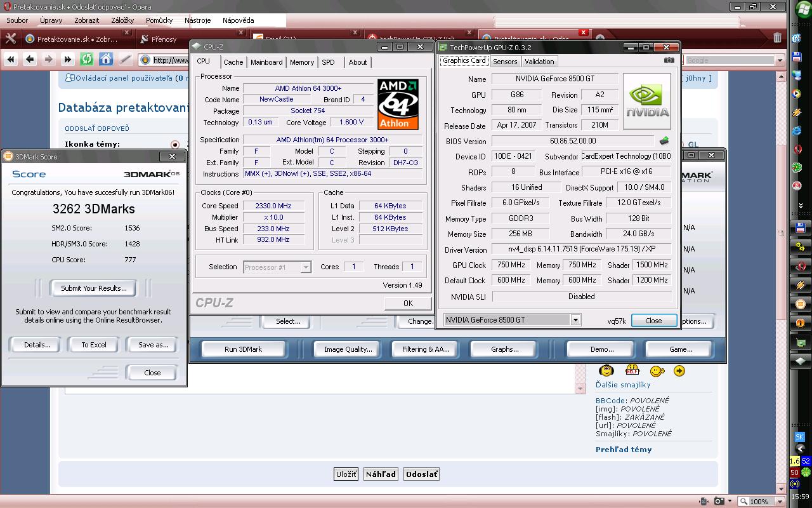Switch to CPU-Z Memory tab
This screenshot has width=812, height=508.
coord(302,62)
